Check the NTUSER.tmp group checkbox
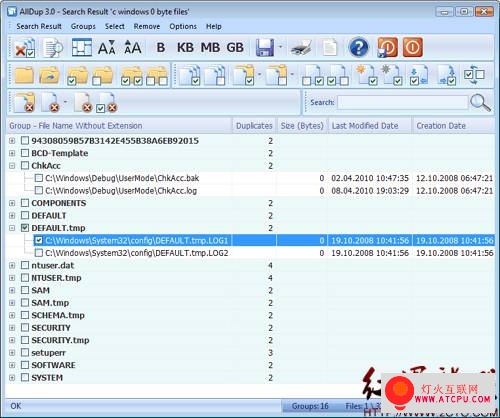This screenshot has height=418, width=500. (25, 278)
